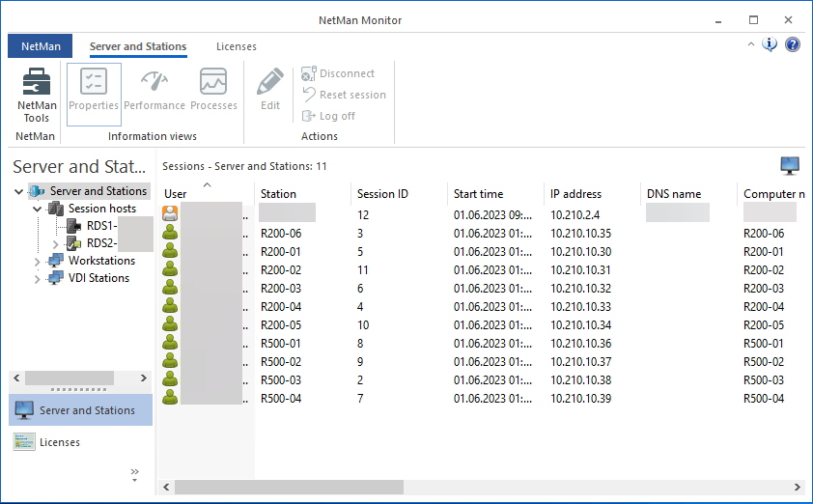The image size is (813, 504).
Task: Collapse the Server and Stations tree node
Action: 18,191
